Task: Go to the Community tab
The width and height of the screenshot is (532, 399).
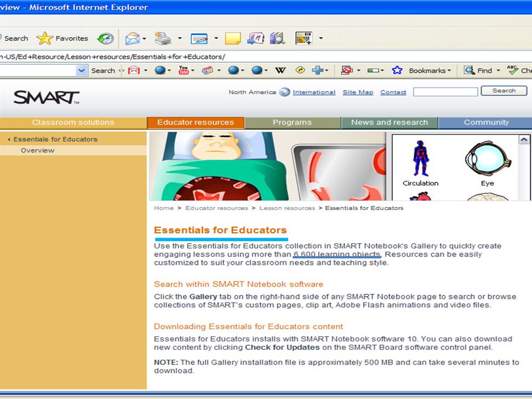Action: coord(486,122)
